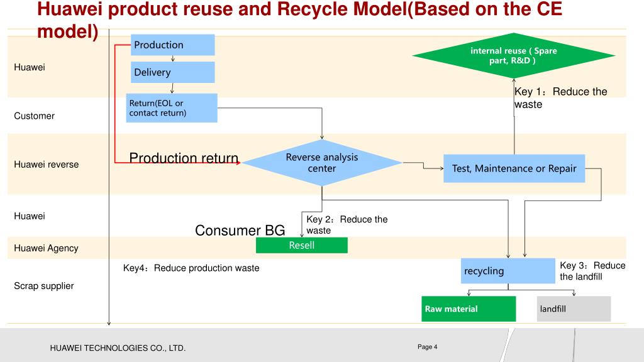Select the grey landfill box
Image resolution: width=644 pixels, height=362 pixels.
pyautogui.click(x=574, y=309)
